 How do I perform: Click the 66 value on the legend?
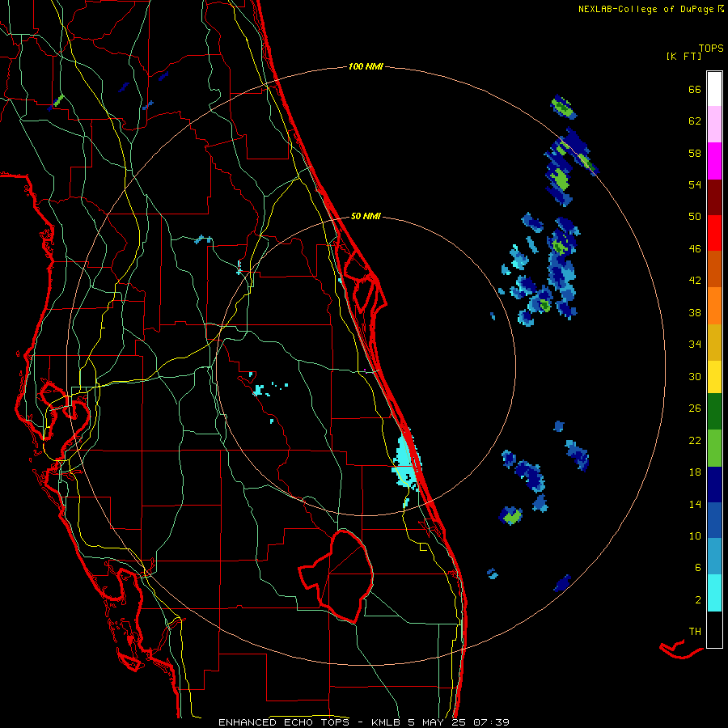pyautogui.click(x=695, y=90)
